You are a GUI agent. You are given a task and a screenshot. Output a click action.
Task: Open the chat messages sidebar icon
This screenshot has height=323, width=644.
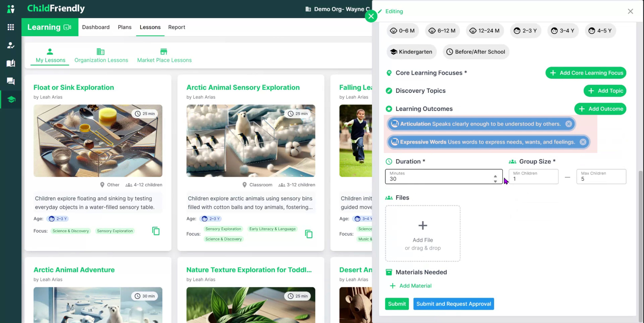(11, 81)
